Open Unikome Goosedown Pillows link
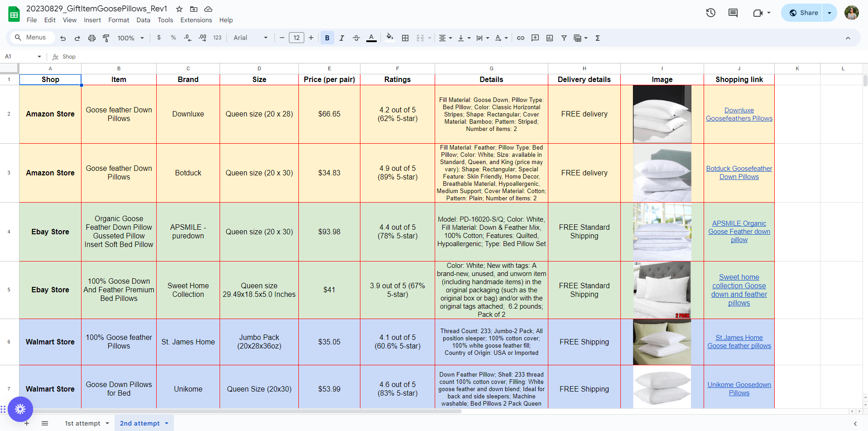Viewport: 868px width, 431px height. (x=739, y=389)
